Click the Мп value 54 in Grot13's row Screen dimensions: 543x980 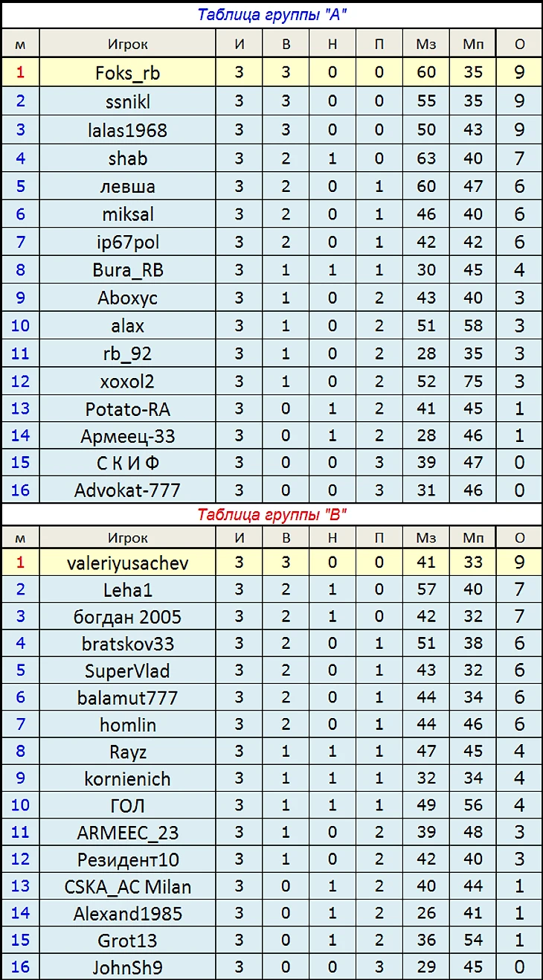[473, 940]
